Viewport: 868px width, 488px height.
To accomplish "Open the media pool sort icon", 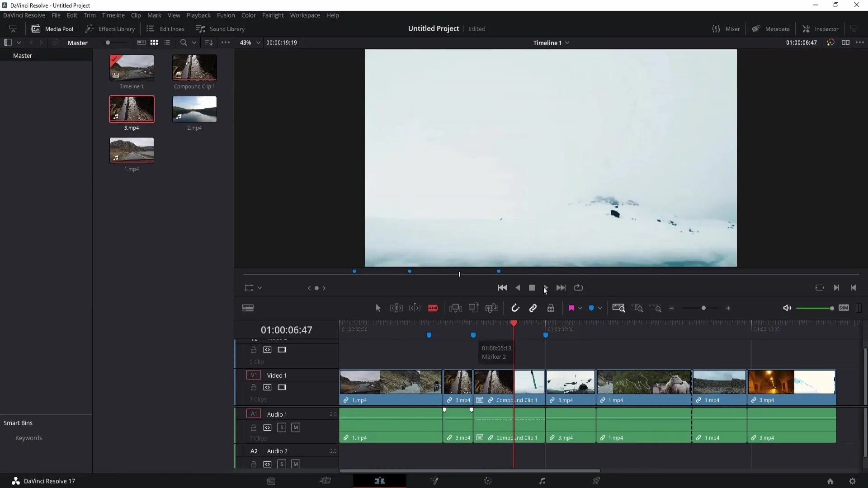I will click(208, 42).
